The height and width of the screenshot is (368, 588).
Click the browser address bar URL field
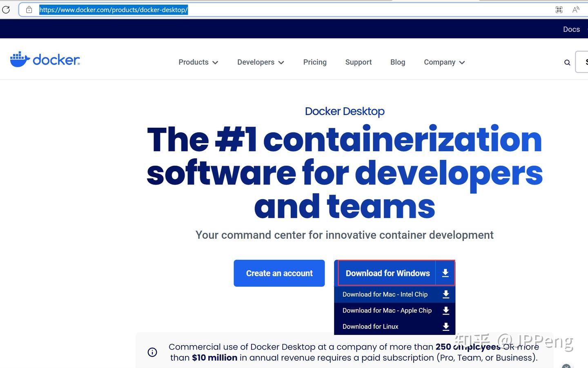click(x=286, y=10)
